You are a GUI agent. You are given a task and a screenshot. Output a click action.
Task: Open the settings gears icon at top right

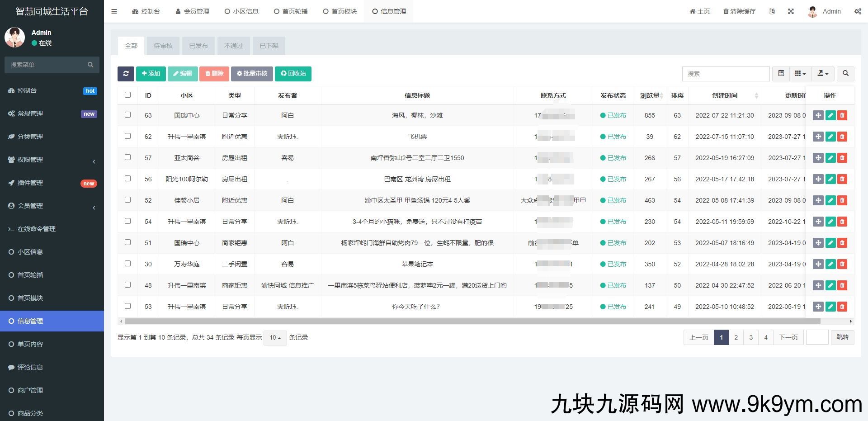(857, 11)
